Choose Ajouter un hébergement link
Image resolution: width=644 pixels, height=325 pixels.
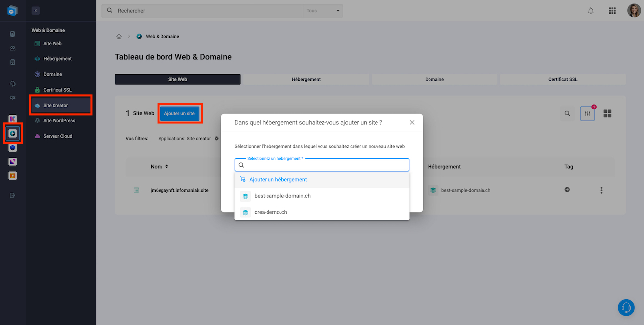(278, 180)
